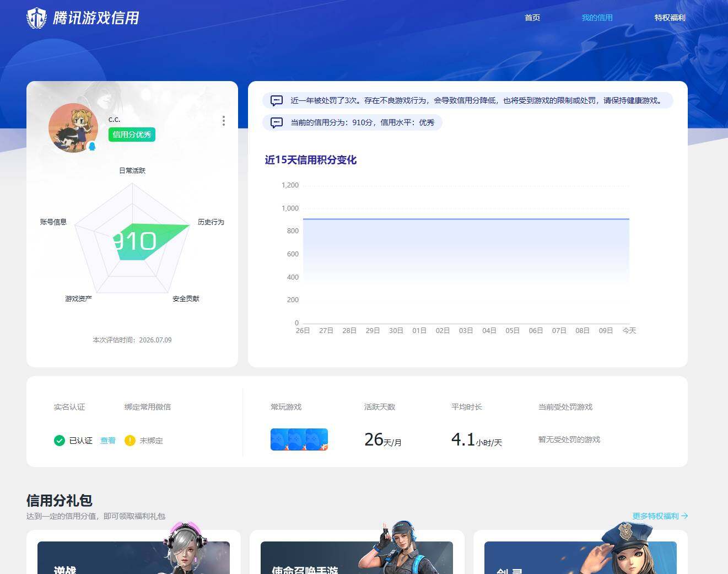Click the second frequently played game icon
The width and height of the screenshot is (728, 574).
coord(297,439)
